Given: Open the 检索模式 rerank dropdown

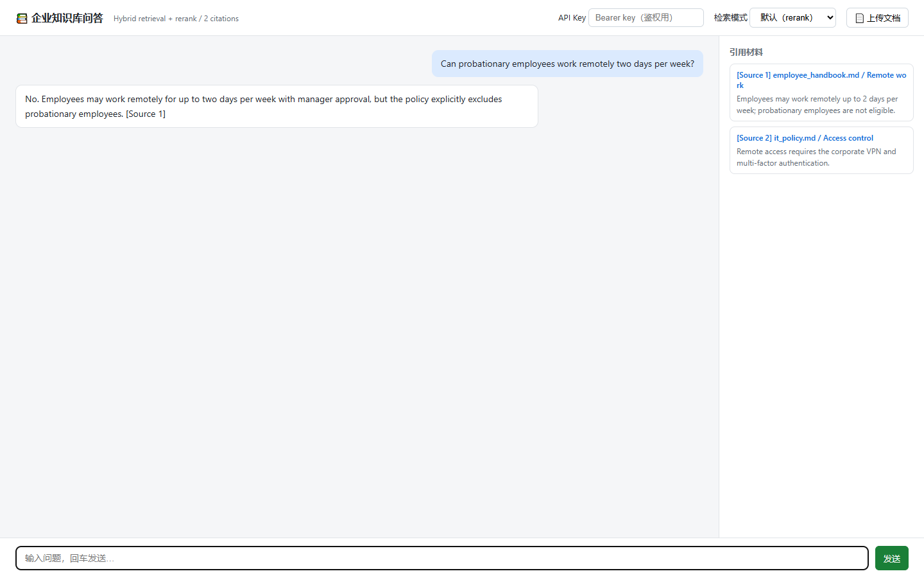Looking at the screenshot, I should (792, 17).
